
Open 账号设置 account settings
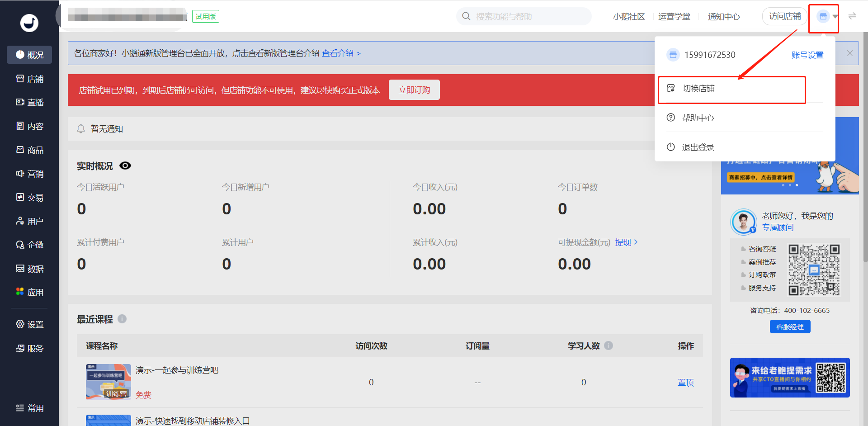(807, 55)
